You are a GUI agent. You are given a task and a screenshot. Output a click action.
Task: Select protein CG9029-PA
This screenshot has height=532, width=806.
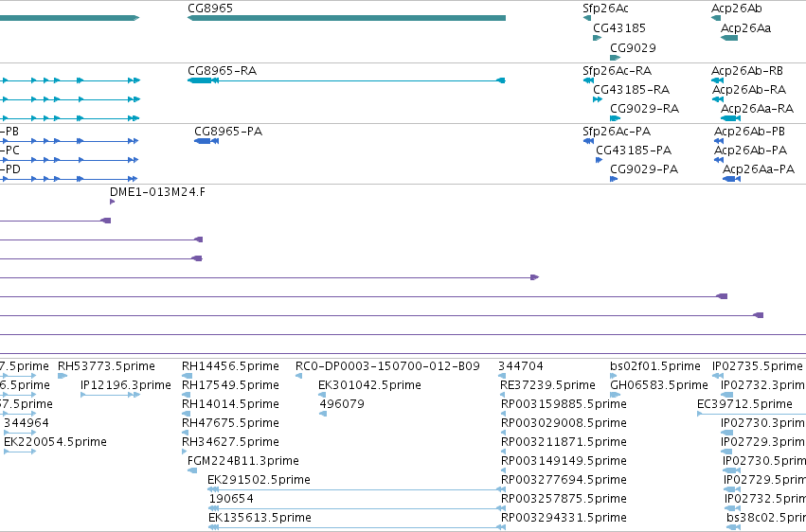click(x=614, y=179)
